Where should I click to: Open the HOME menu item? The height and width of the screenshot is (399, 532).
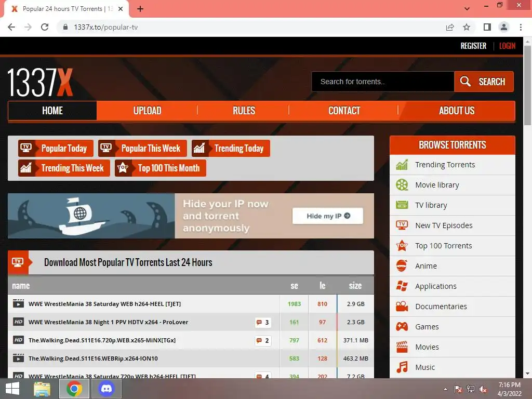[x=52, y=111]
